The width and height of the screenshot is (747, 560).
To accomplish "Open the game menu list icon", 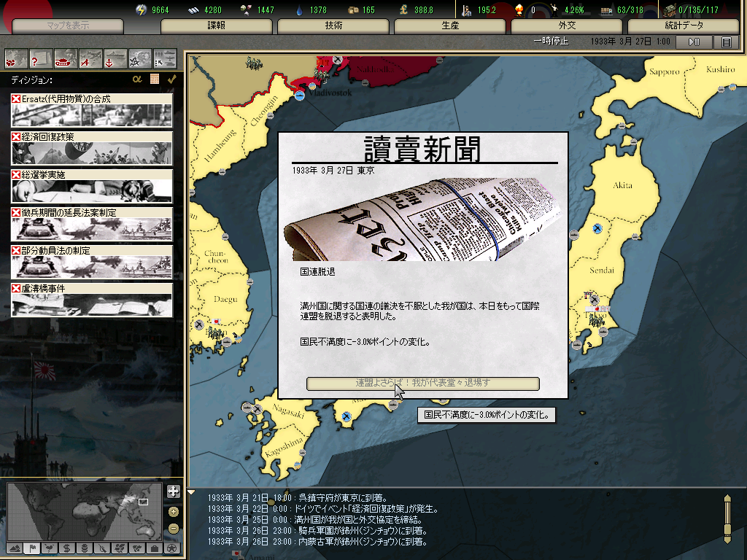I will 726,42.
